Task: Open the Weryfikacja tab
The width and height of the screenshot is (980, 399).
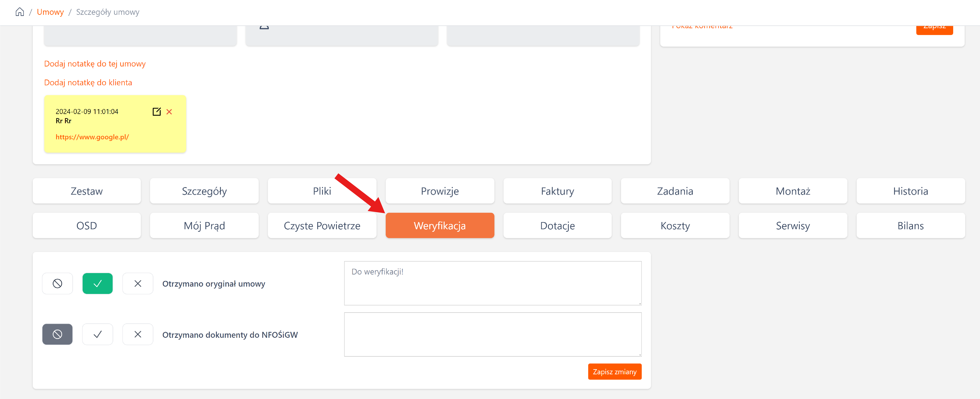Action: click(x=439, y=226)
